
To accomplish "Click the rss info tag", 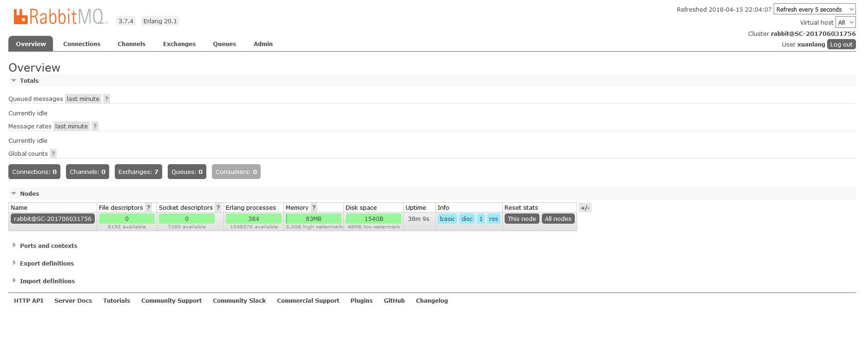I will point(493,219).
